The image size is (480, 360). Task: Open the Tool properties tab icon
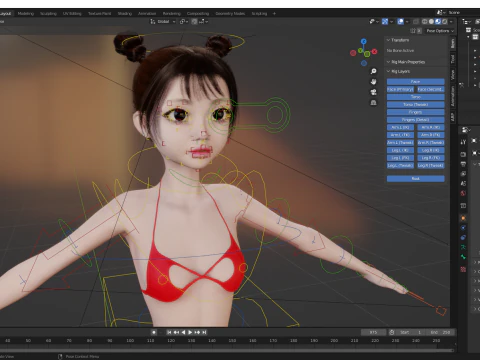463,142
